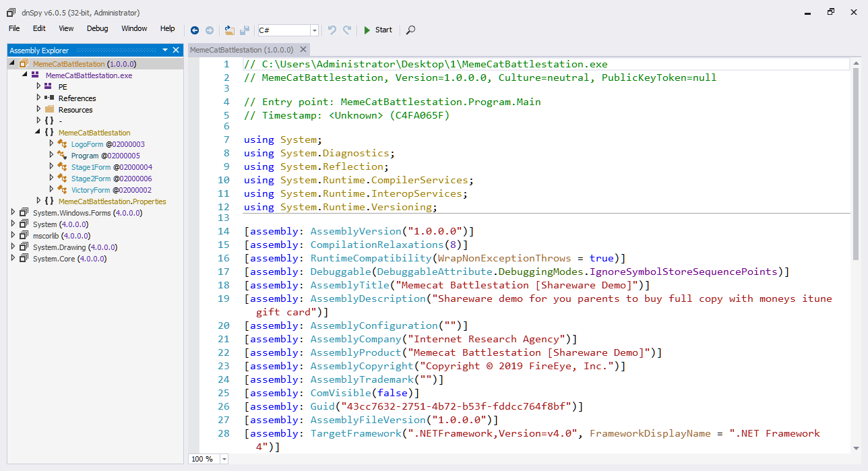Image resolution: width=868 pixels, height=471 pixels.
Task: Click the Save all modules icon
Action: point(244,30)
